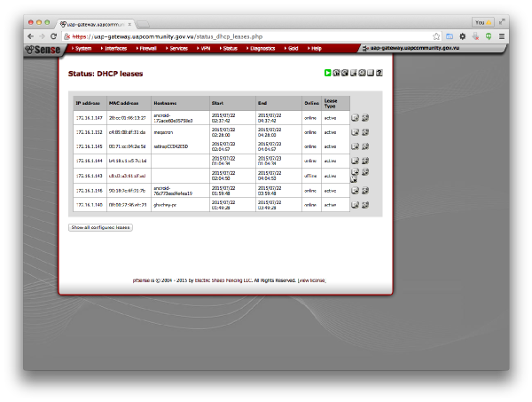Click the green DHCP service running icon
Image resolution: width=532 pixels, height=402 pixels.
tap(327, 73)
